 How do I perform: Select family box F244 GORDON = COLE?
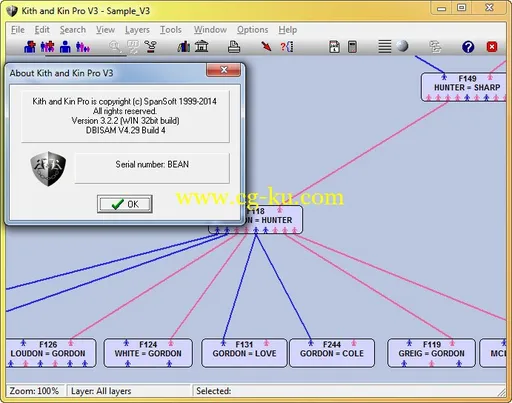[332, 353]
